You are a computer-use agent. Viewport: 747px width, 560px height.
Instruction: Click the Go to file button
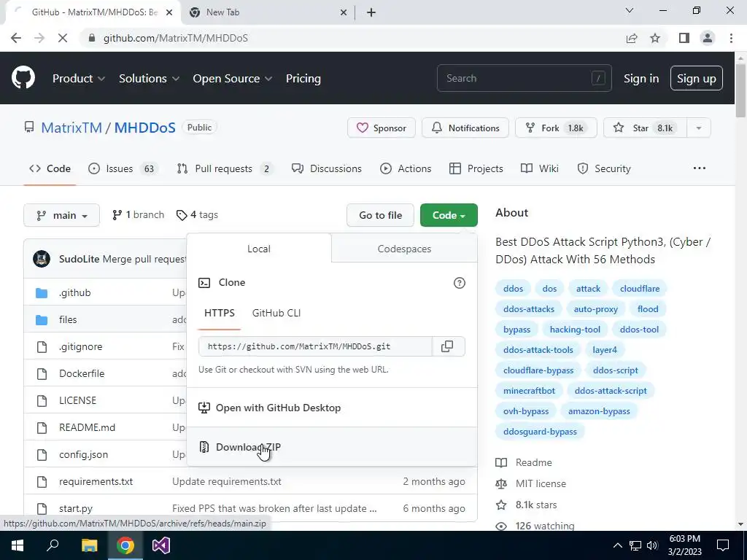click(380, 215)
